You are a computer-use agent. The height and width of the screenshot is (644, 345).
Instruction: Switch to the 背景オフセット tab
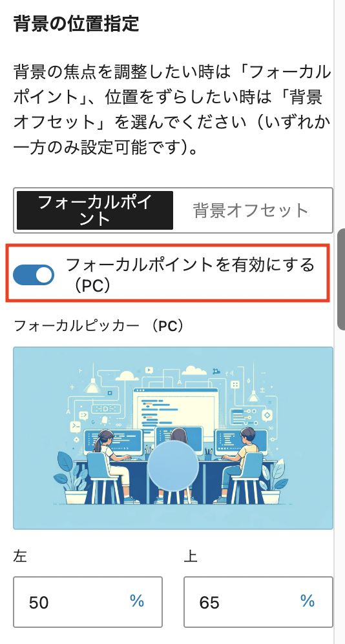(251, 210)
